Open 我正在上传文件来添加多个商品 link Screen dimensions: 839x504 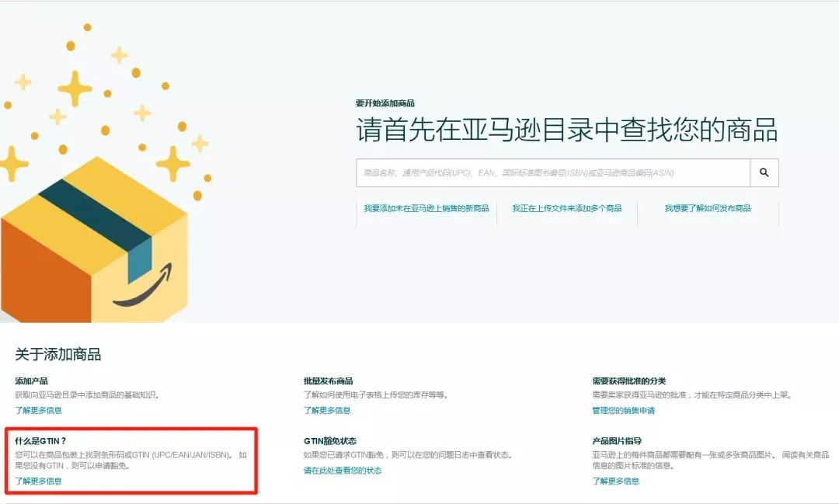pos(567,208)
